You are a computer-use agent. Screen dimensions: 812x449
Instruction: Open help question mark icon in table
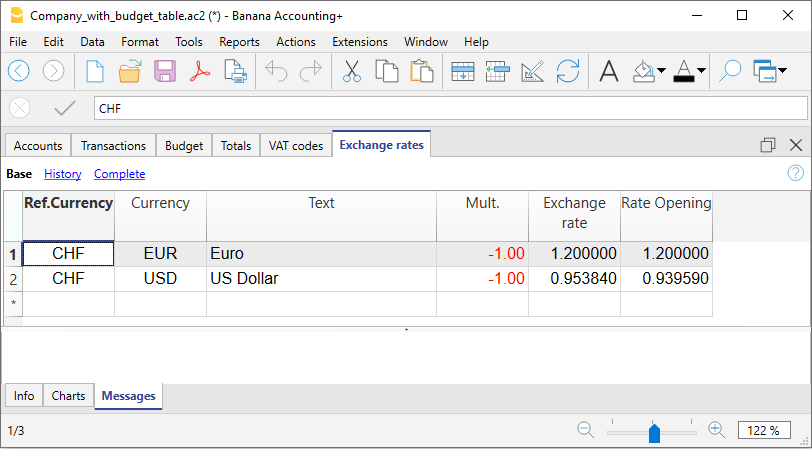click(795, 173)
